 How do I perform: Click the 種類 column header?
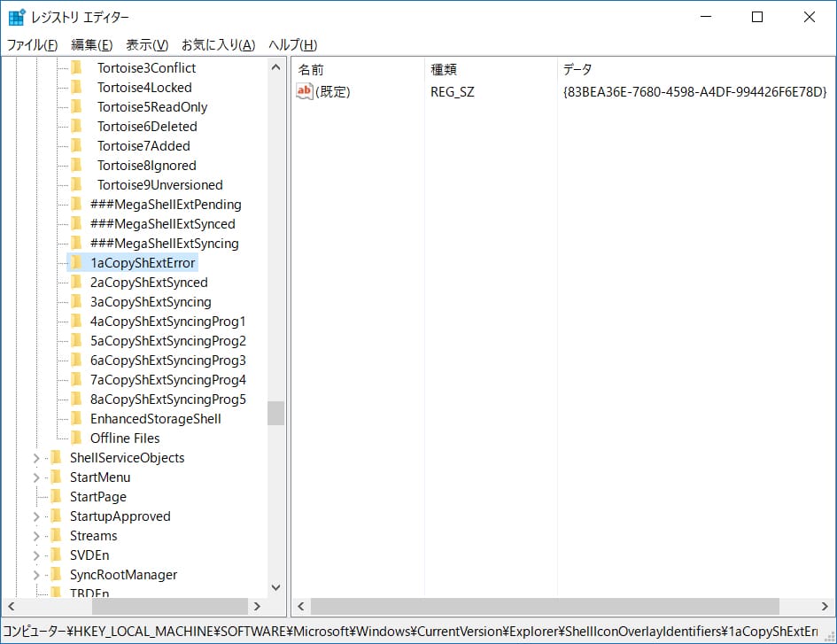click(x=491, y=69)
